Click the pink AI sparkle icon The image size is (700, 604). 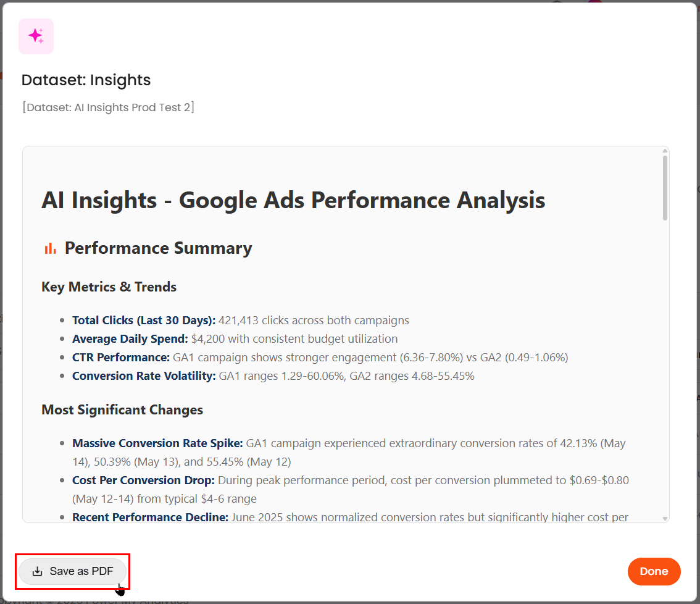tap(36, 36)
